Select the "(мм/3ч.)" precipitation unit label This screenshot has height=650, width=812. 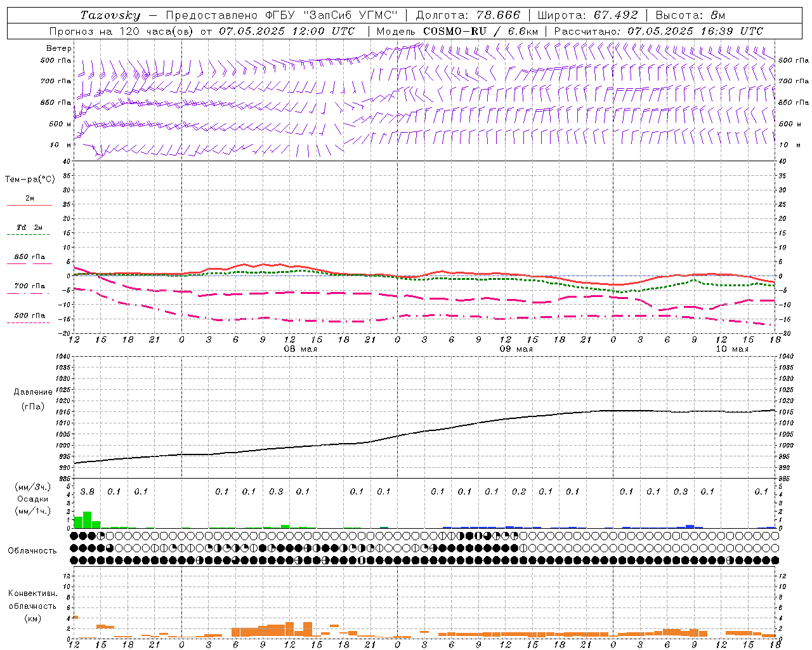point(32,487)
